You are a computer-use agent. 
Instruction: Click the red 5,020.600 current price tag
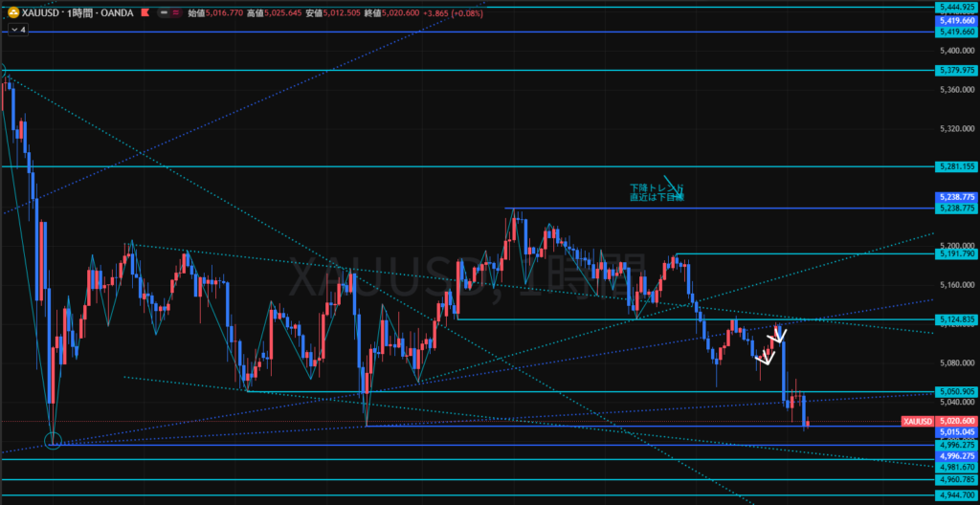pos(956,421)
